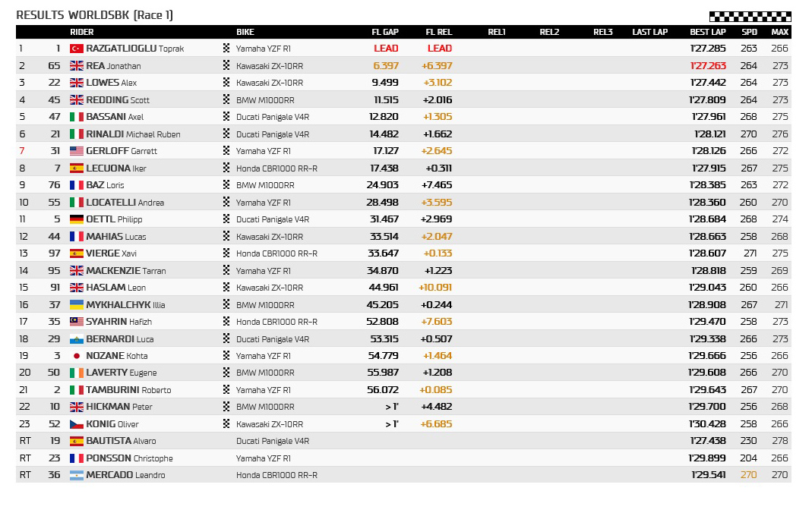The height and width of the screenshot is (513, 812).
Task: Select the RIDER column header
Action: point(82,32)
